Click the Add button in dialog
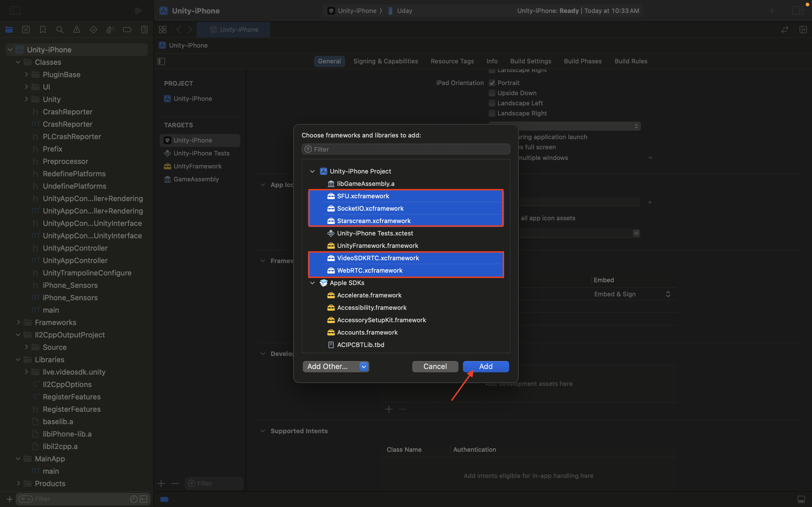Viewport: 812px width, 507px height. point(486,366)
